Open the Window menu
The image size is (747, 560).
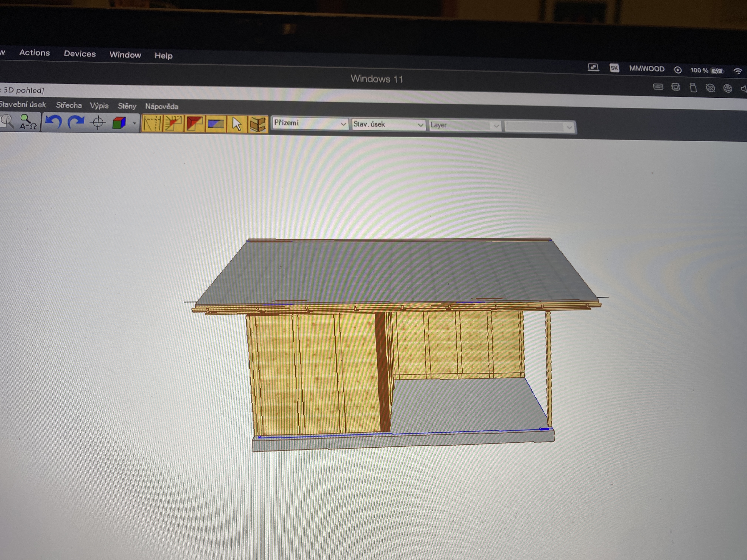(125, 55)
